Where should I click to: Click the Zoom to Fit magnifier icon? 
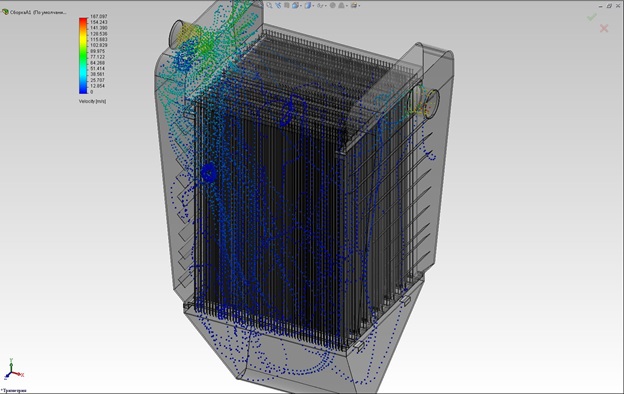point(269,5)
